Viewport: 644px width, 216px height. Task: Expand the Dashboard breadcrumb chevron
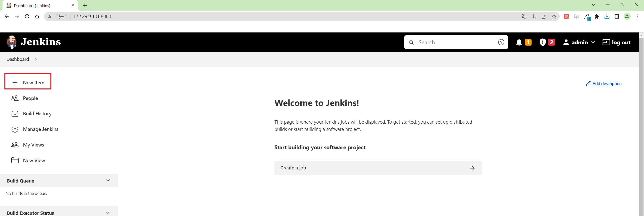[36, 59]
